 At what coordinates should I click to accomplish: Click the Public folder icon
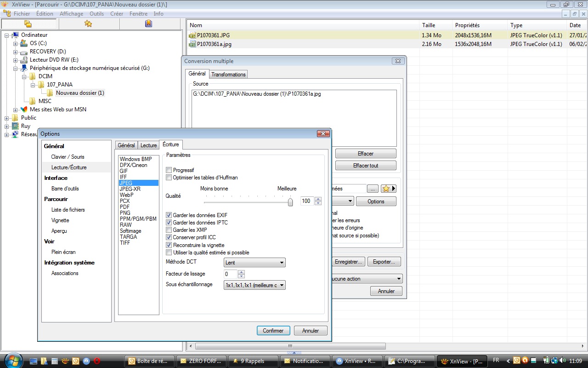(16, 118)
